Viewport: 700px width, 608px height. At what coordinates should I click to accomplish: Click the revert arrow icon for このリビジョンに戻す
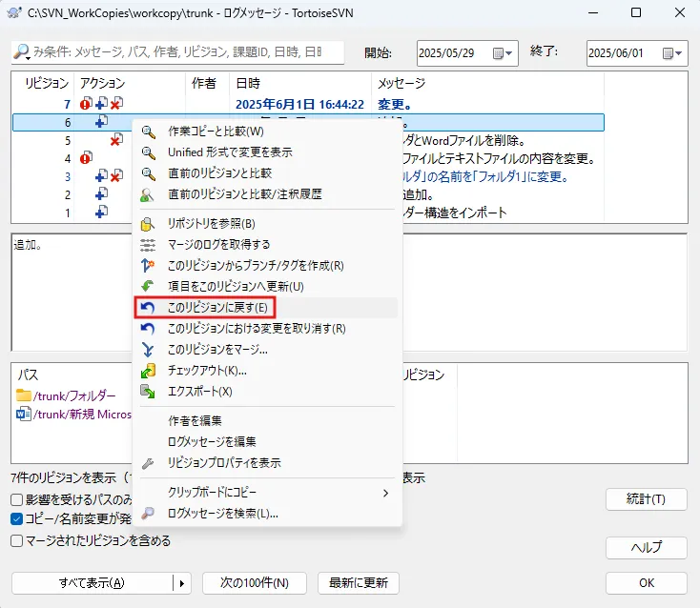pos(147,308)
